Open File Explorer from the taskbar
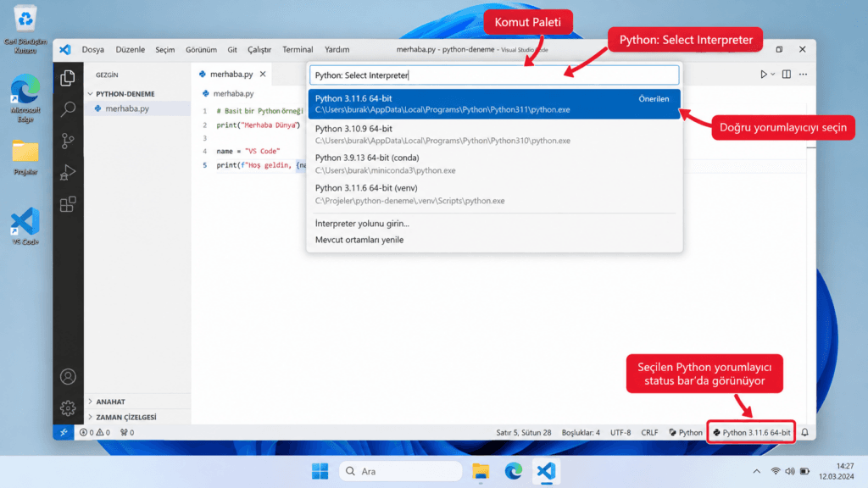 tap(481, 471)
